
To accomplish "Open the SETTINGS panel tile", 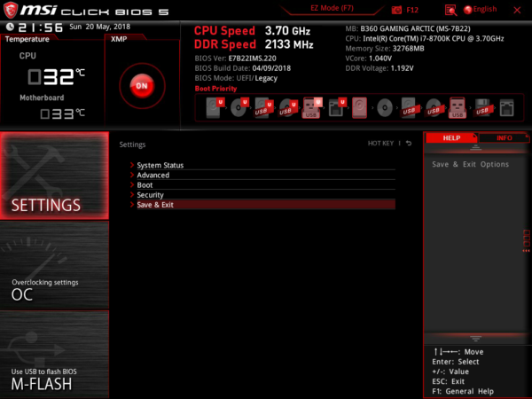I will click(x=54, y=176).
